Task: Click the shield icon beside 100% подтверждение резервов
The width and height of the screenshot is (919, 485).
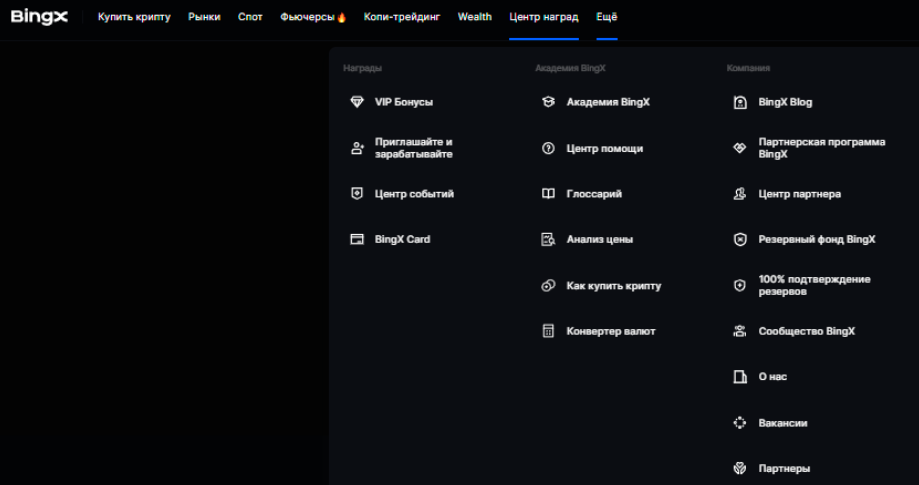Action: pyautogui.click(x=740, y=285)
